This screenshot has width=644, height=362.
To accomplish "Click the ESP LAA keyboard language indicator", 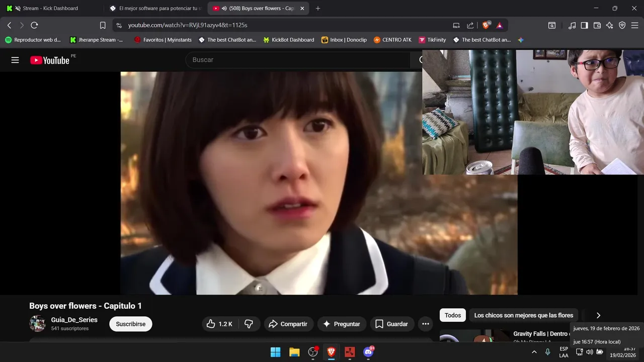I will tap(563, 352).
